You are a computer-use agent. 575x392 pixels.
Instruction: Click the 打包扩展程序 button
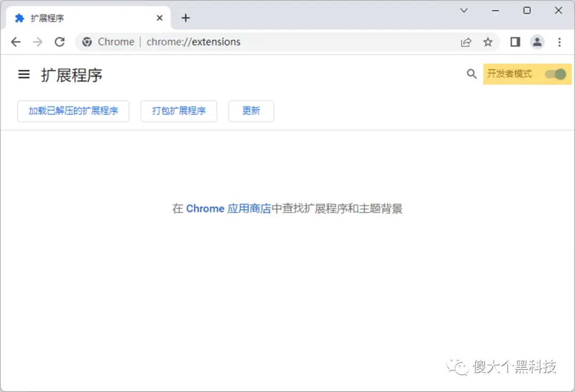179,111
